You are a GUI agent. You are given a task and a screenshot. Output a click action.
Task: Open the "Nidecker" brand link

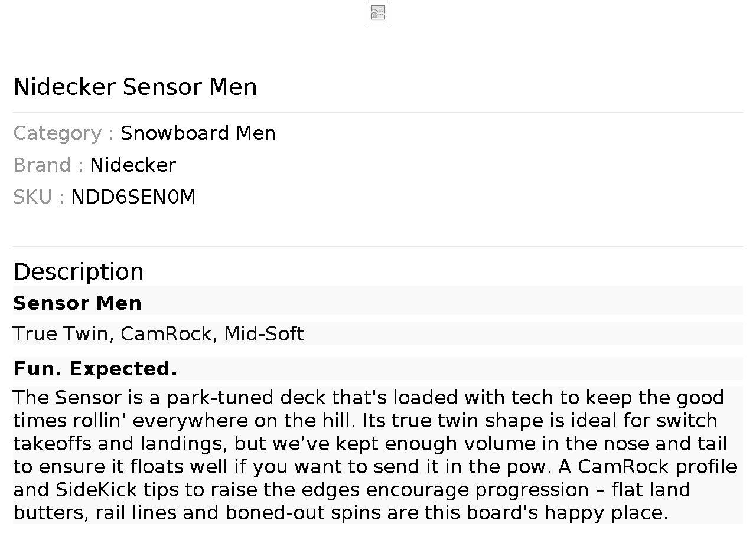pyautogui.click(x=133, y=165)
